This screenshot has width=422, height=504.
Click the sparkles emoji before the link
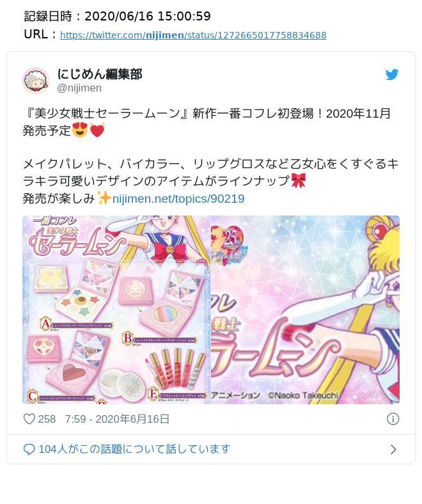(104, 198)
